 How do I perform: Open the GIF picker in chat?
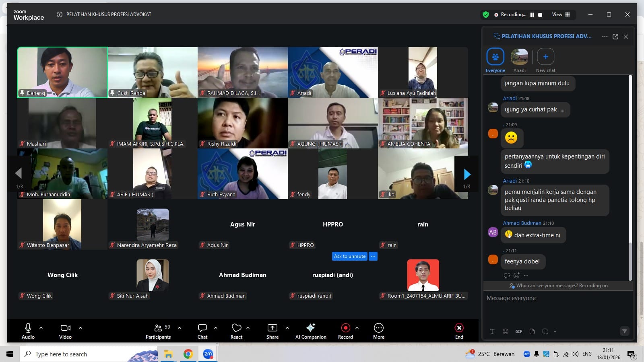(519, 331)
